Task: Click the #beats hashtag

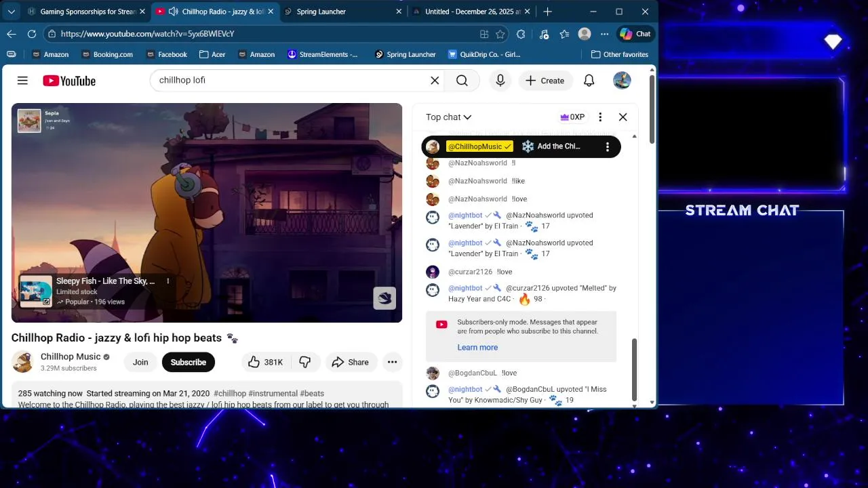Action: pyautogui.click(x=312, y=393)
